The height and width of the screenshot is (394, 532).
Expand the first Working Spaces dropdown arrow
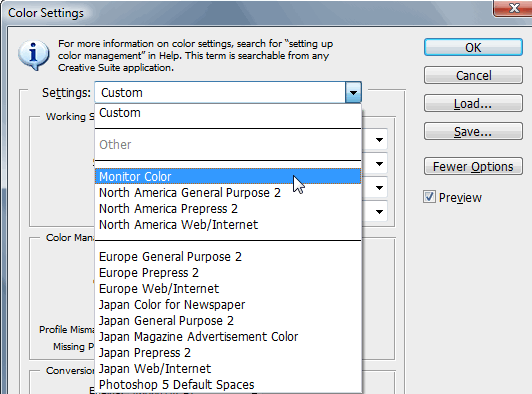[x=380, y=139]
